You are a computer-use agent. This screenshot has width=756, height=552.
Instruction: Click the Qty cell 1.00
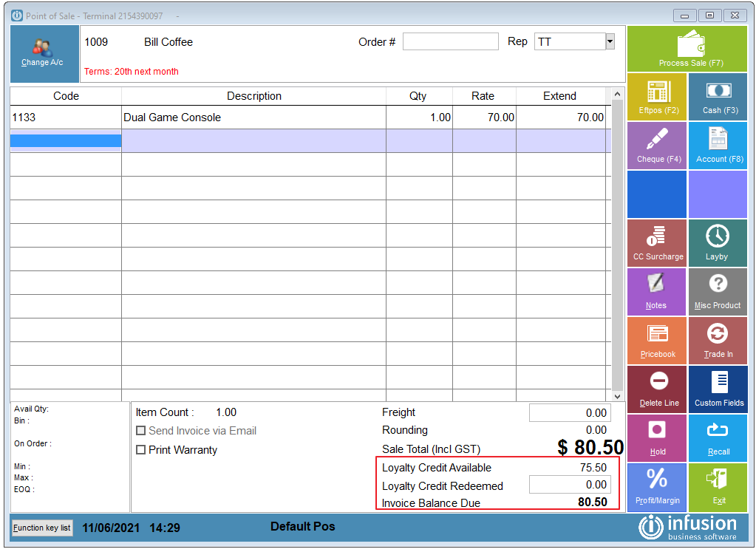tap(419, 117)
